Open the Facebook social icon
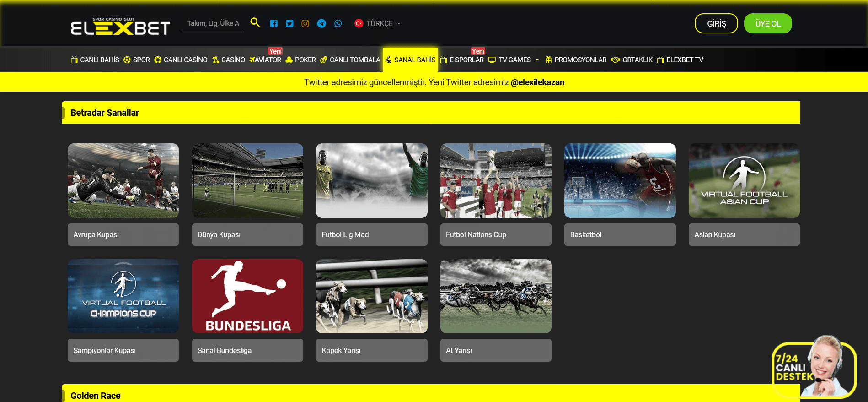This screenshot has width=868, height=402. point(273,23)
